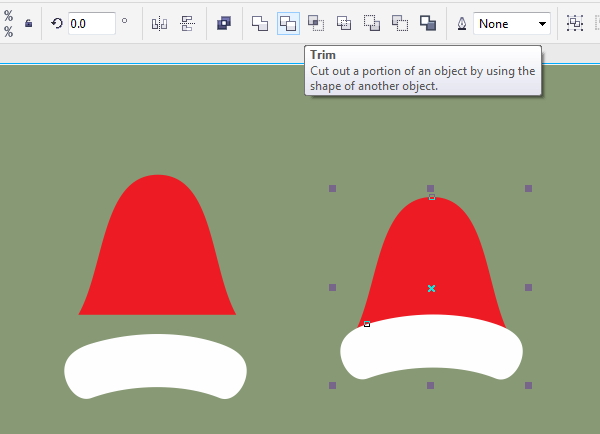Click the middle-left selection handle
Screen dimensions: 600x434
(x=333, y=287)
